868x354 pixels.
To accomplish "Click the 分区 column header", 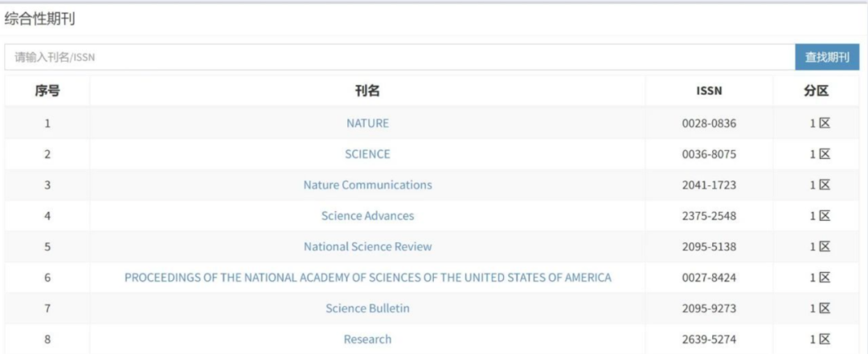I will [x=817, y=92].
